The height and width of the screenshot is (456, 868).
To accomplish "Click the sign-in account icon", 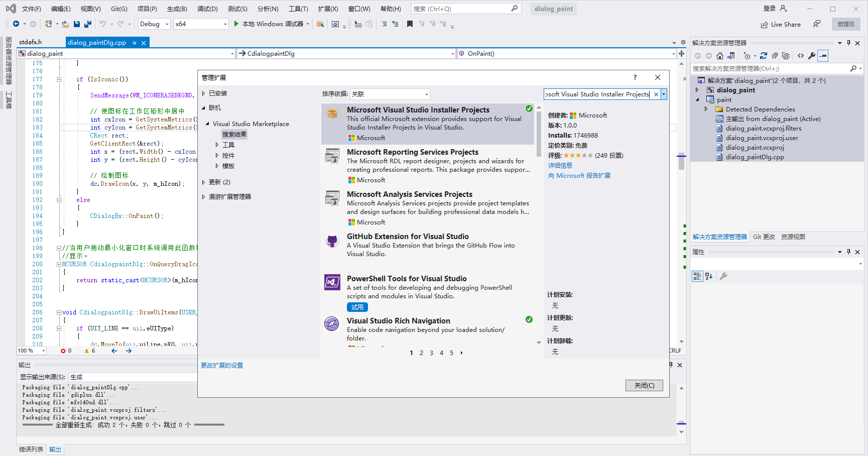I will [x=784, y=9].
